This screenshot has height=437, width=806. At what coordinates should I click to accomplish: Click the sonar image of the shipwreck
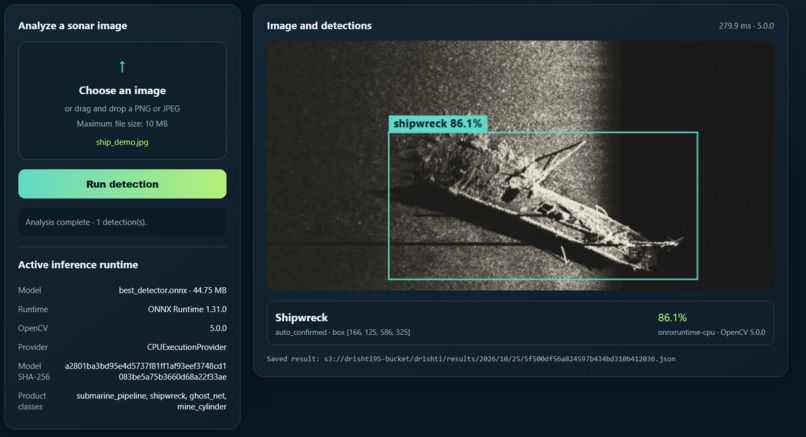[520, 166]
